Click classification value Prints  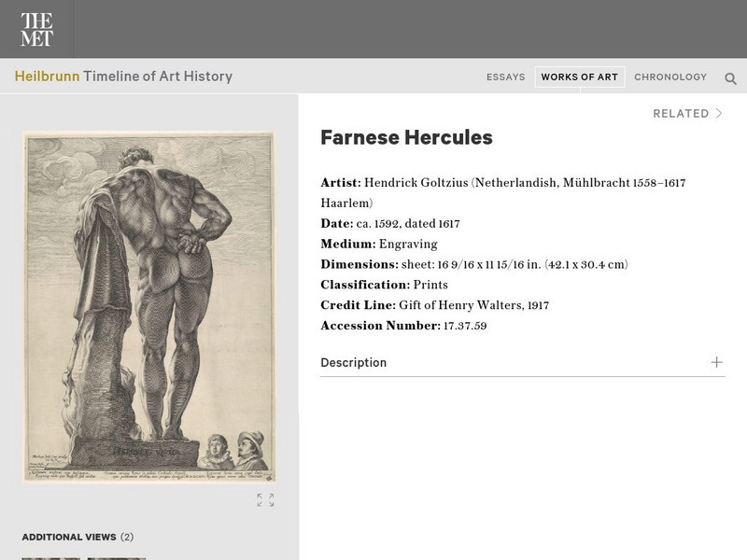[430, 285]
